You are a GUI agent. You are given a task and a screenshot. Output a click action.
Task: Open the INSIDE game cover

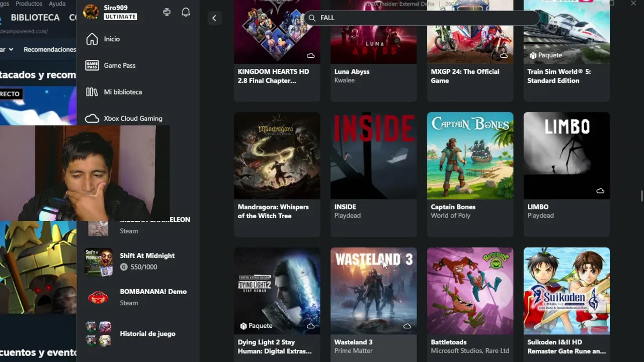[373, 155]
